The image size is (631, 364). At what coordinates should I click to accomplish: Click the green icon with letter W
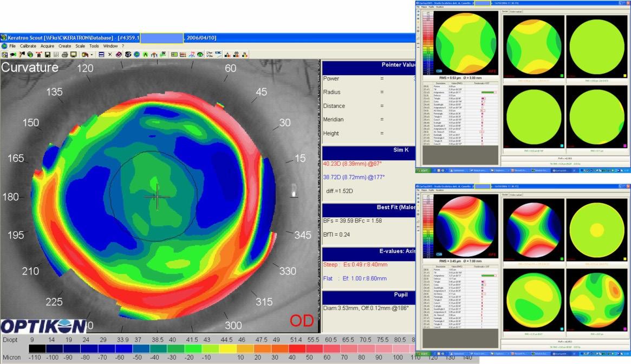pos(163,54)
